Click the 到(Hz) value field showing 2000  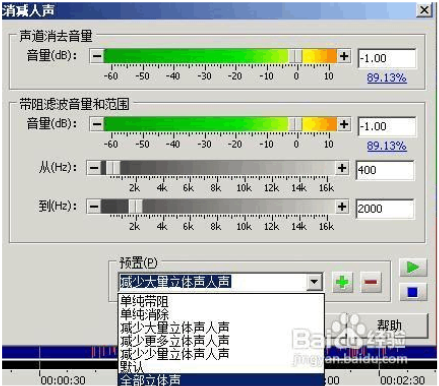(x=385, y=209)
